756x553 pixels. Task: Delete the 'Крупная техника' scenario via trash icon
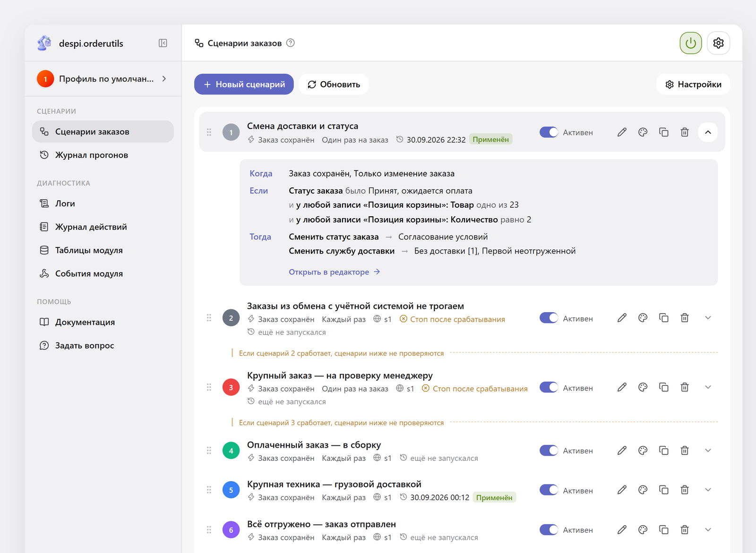click(685, 490)
